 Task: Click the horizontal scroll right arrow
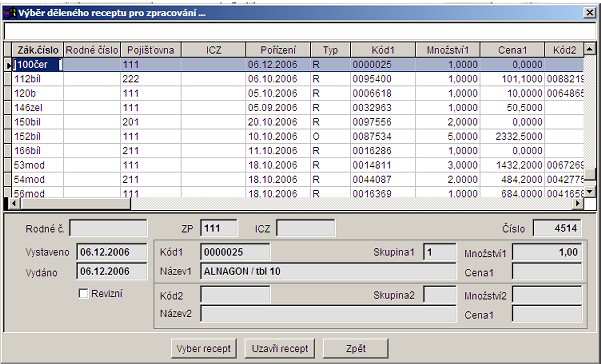click(578, 203)
